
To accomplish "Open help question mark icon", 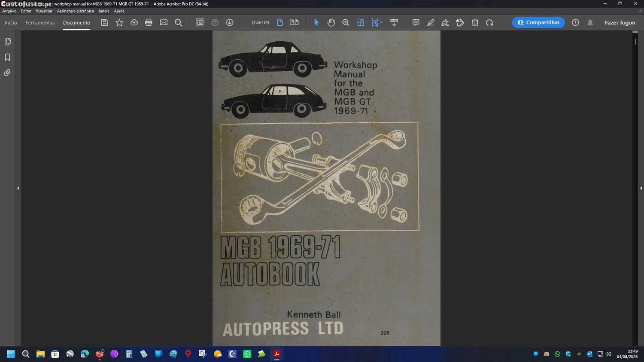I will pos(575,22).
